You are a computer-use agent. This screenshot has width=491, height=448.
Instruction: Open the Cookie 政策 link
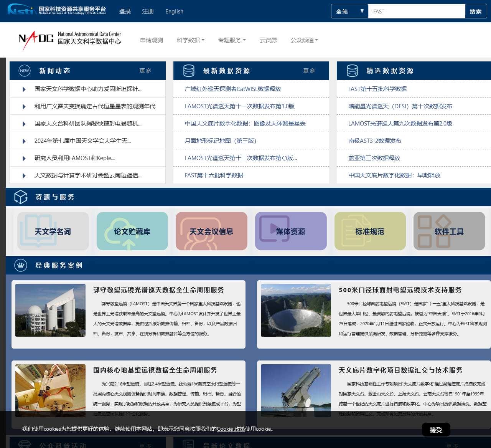[x=231, y=429]
